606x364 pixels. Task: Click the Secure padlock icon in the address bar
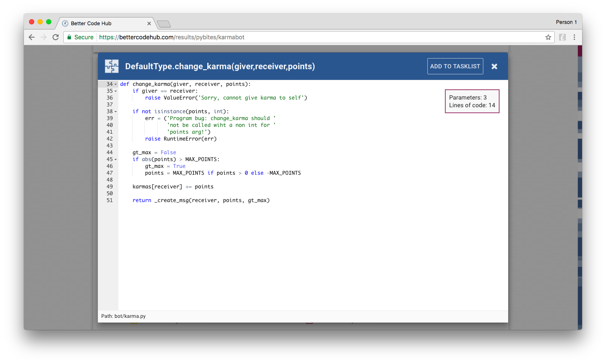point(69,37)
